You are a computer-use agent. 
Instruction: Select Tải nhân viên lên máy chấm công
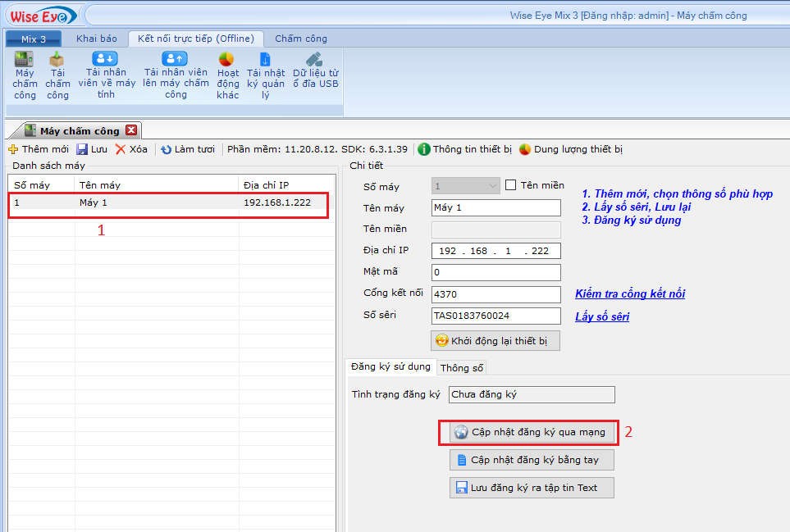click(175, 75)
